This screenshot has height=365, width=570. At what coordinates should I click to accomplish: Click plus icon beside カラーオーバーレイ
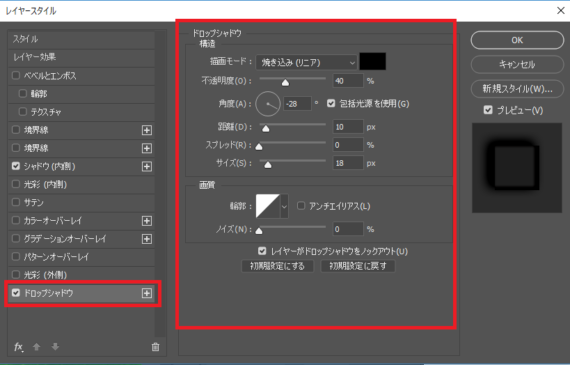click(x=147, y=221)
